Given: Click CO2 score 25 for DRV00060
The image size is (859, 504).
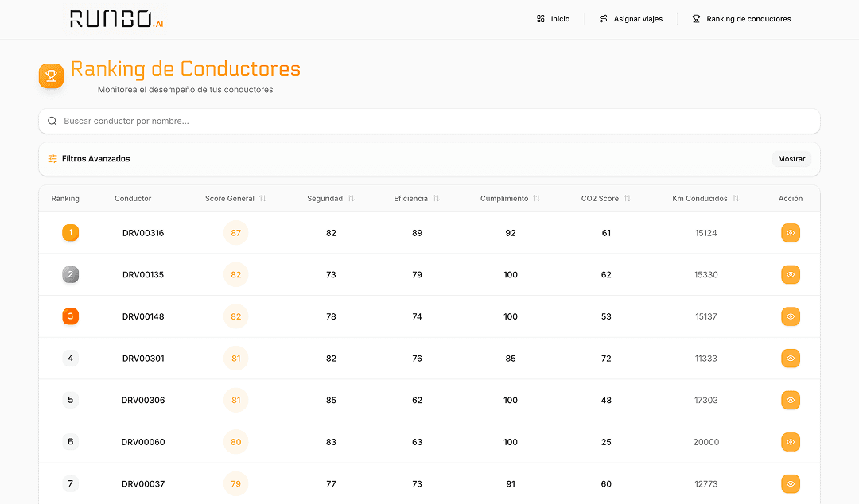Looking at the screenshot, I should (x=606, y=442).
